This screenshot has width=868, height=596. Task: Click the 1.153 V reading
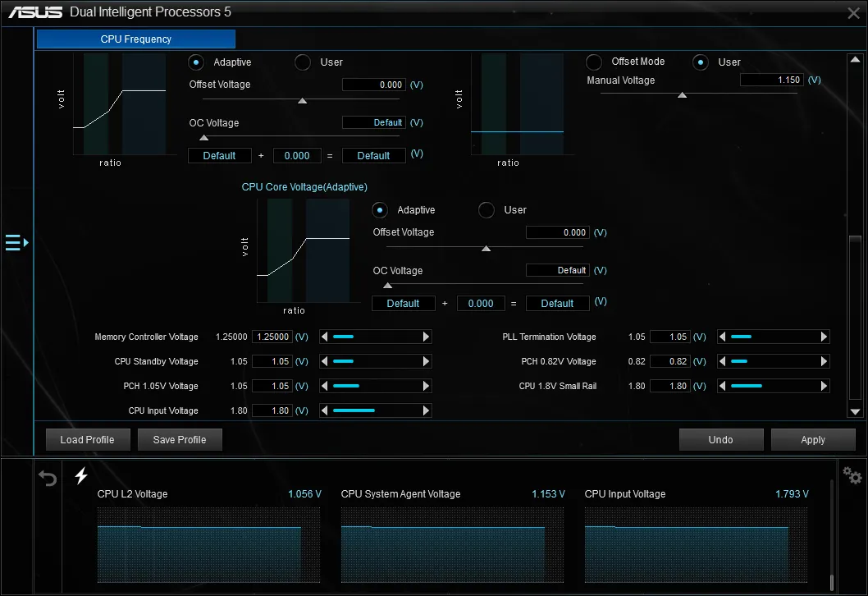coord(548,493)
